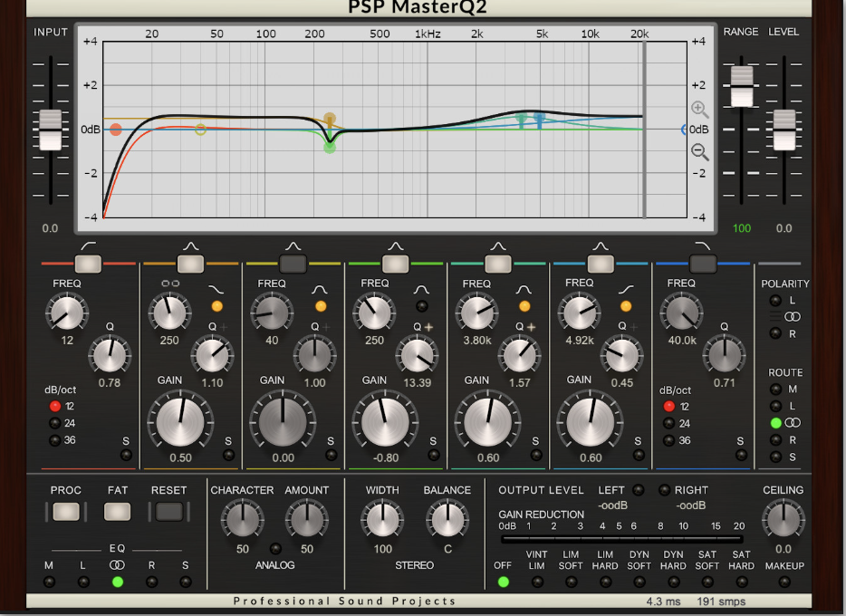Click the RESET button
This screenshot has width=846, height=616.
[x=168, y=511]
